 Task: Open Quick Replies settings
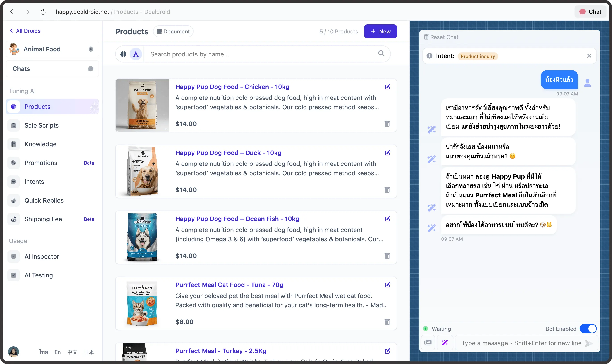44,200
